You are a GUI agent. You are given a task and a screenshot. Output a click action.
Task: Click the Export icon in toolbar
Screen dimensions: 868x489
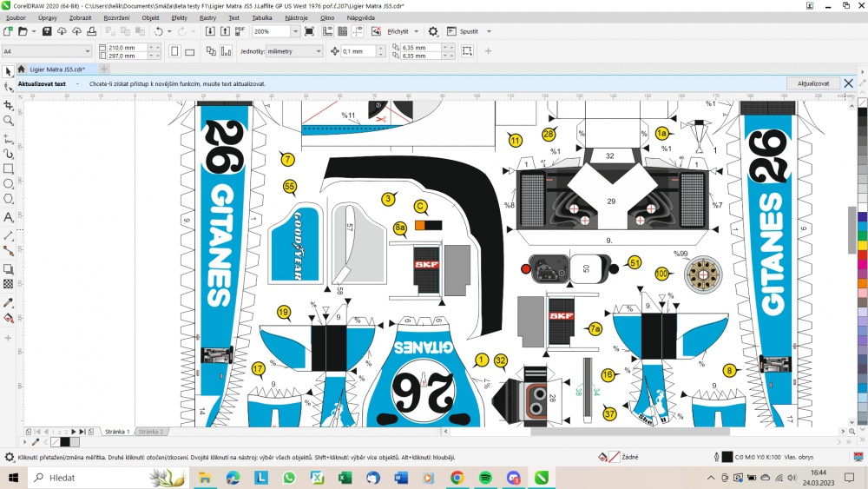pos(226,31)
